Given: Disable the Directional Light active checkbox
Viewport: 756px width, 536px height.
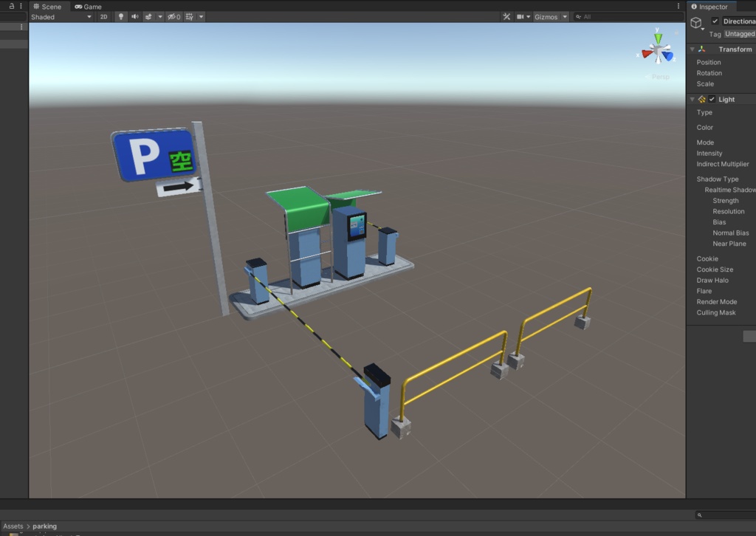Looking at the screenshot, I should pos(715,21).
